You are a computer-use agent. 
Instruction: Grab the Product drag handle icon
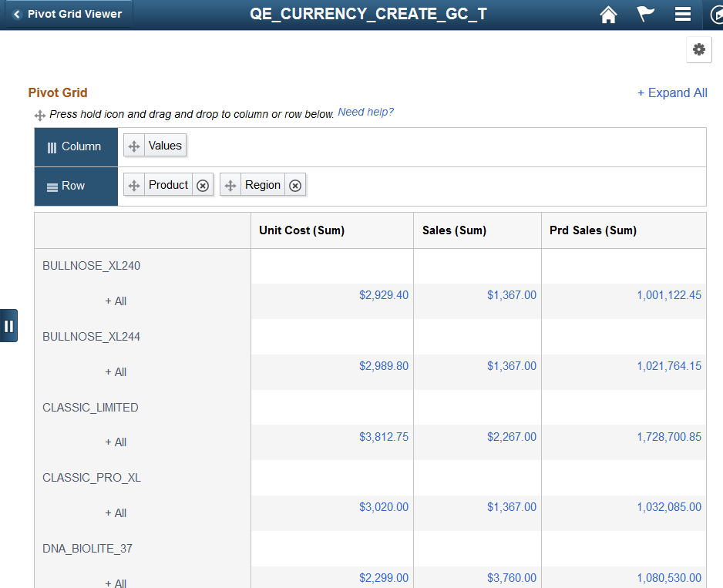[134, 186]
